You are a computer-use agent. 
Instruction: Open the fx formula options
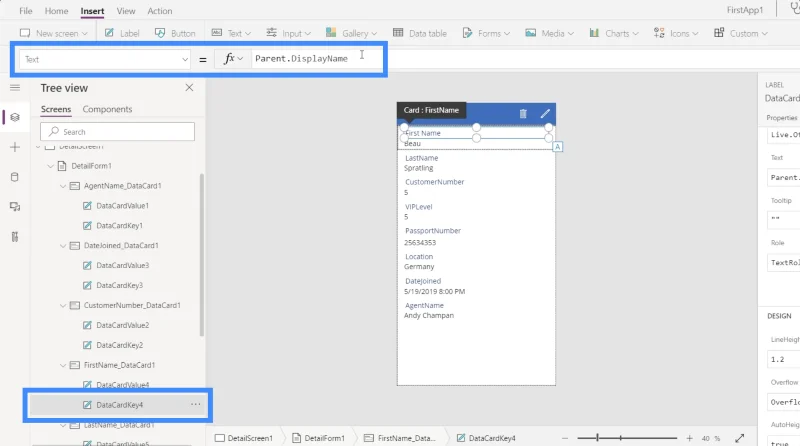click(233, 59)
